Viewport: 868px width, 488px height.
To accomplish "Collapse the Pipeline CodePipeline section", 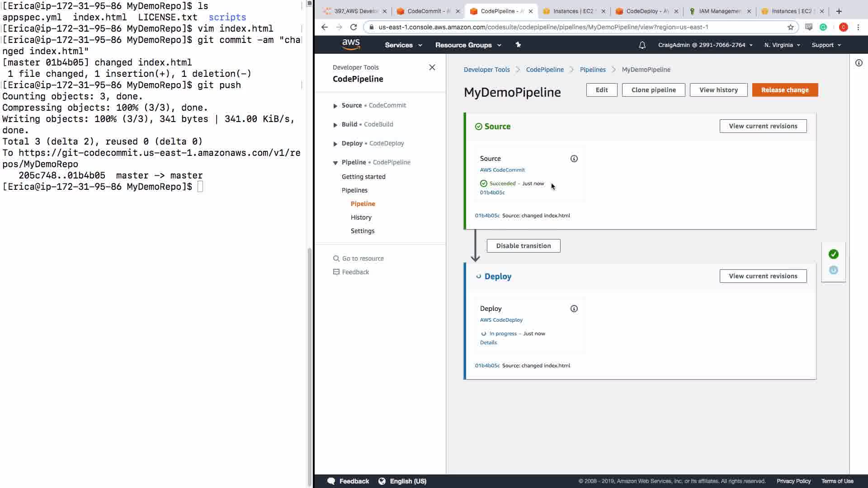I will [x=335, y=163].
